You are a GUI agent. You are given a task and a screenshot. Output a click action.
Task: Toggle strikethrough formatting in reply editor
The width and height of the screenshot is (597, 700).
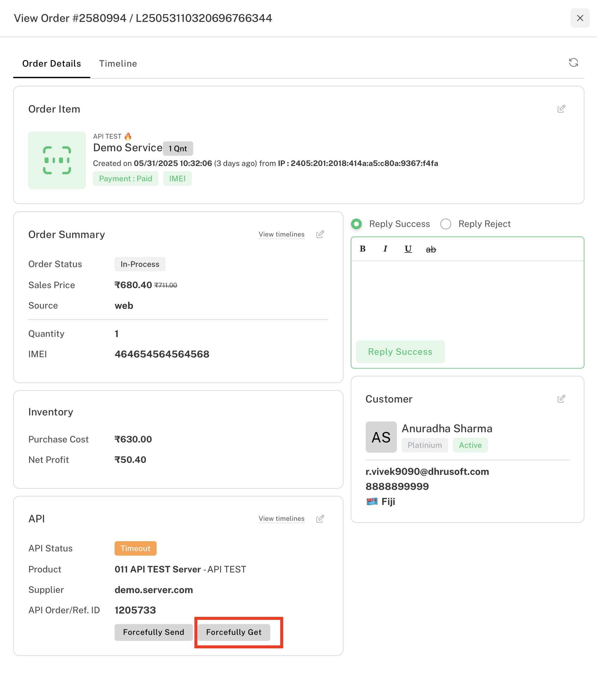tap(431, 249)
